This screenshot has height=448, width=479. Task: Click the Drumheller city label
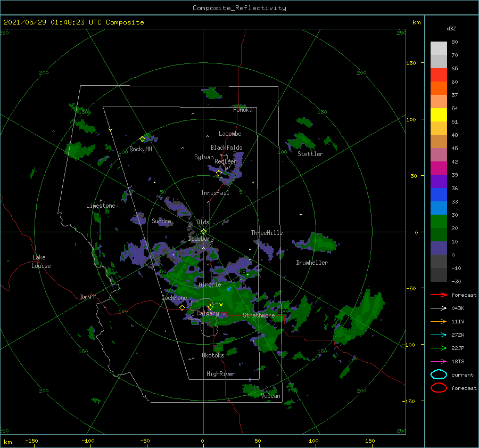click(312, 263)
